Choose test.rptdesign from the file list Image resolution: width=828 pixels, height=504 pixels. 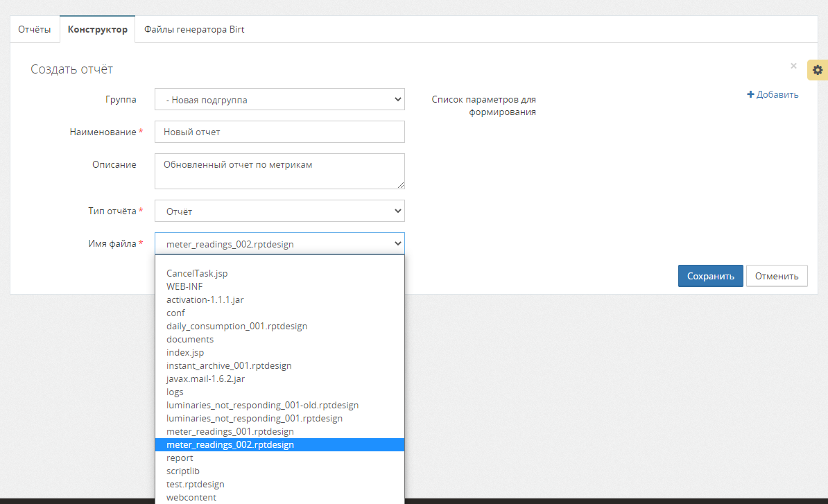pyautogui.click(x=196, y=484)
